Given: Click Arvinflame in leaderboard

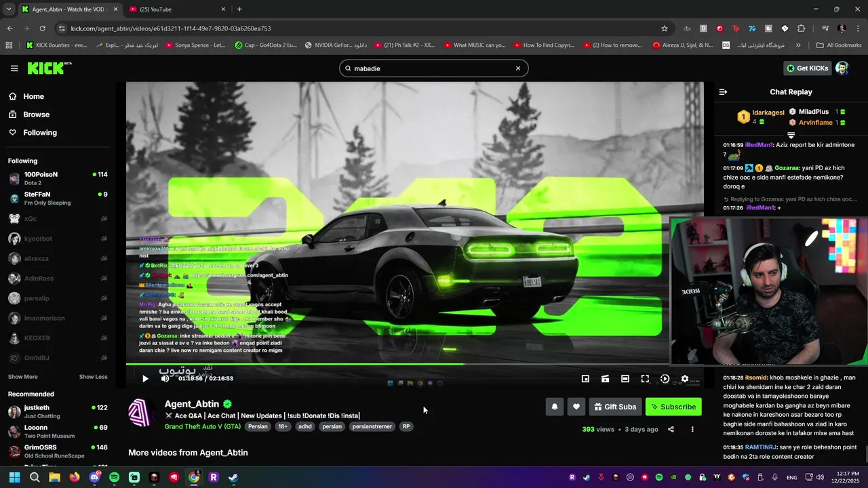Looking at the screenshot, I should click(815, 123).
